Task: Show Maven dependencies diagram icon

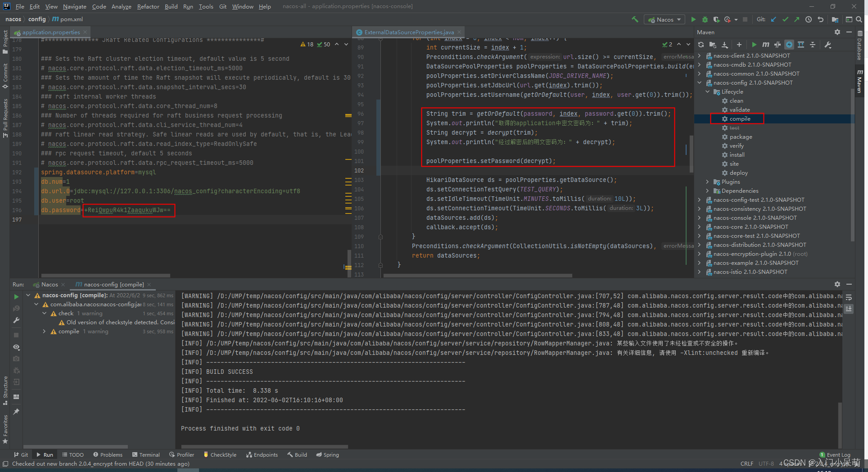Action: point(801,45)
